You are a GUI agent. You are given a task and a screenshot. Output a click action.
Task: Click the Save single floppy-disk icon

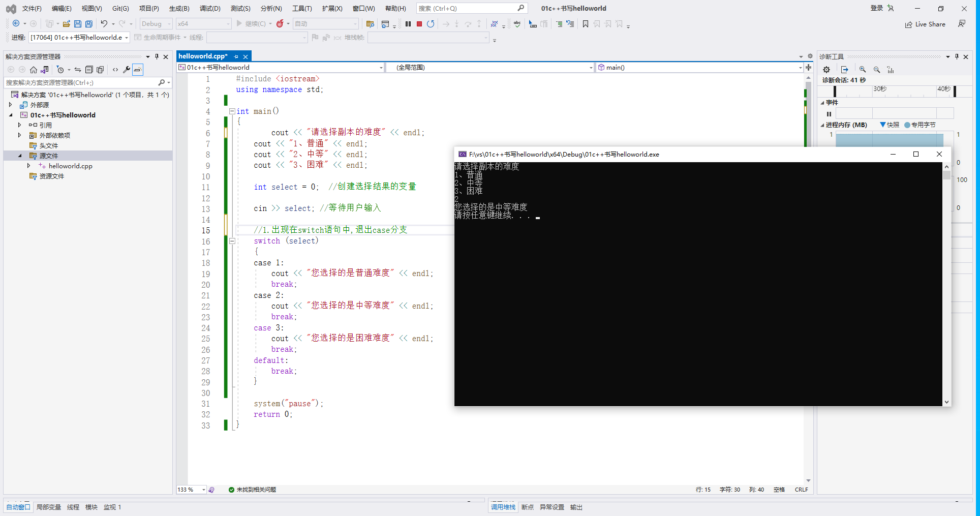pyautogui.click(x=78, y=24)
